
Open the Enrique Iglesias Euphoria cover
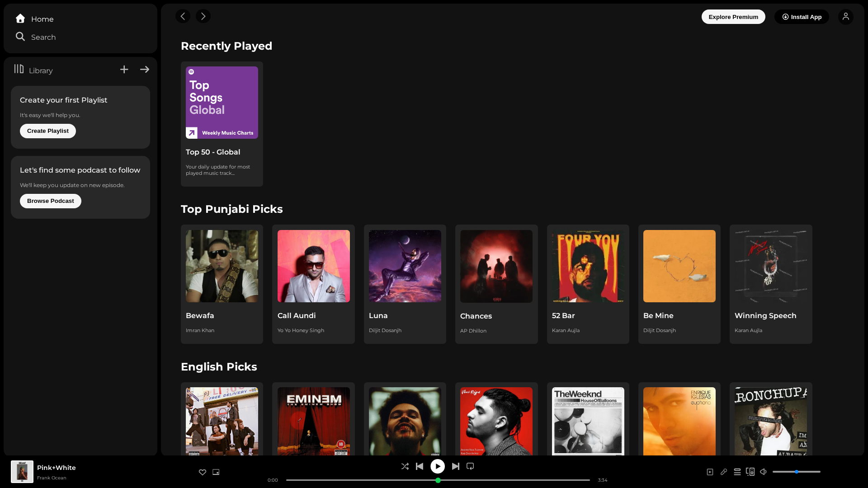679,421
